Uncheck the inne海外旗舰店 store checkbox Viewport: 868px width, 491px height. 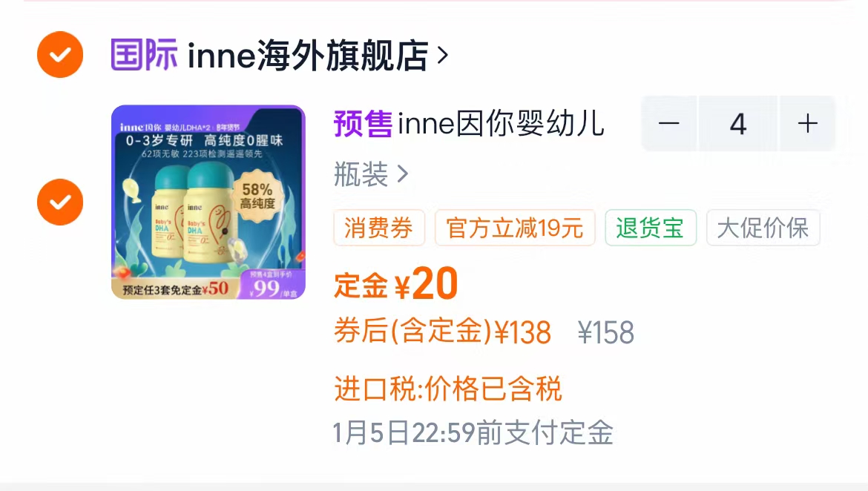(60, 54)
